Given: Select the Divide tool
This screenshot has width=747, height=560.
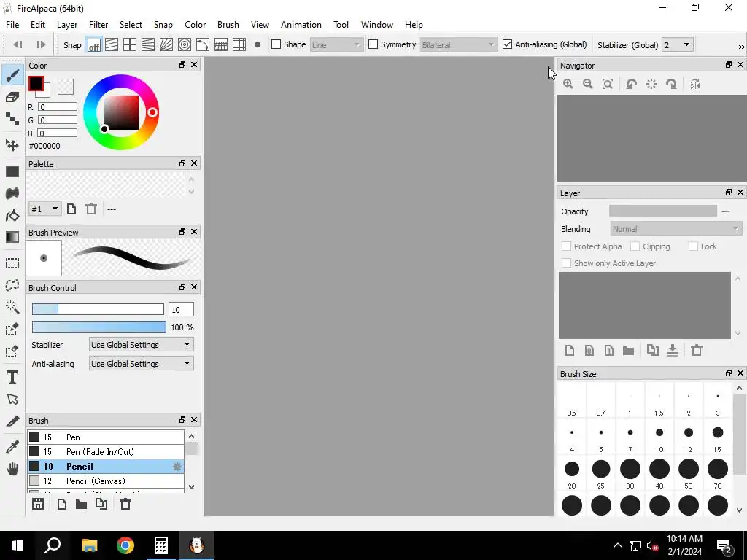Looking at the screenshot, I should (12, 421).
